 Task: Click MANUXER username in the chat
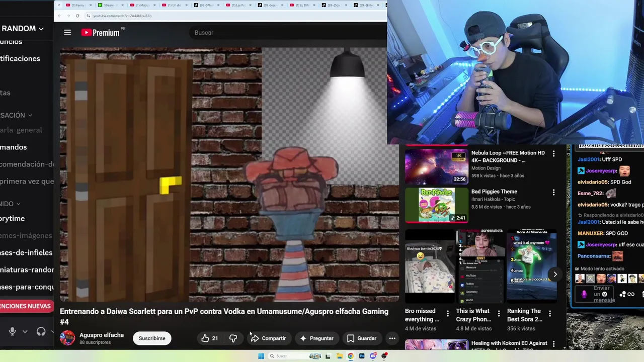coord(591,233)
